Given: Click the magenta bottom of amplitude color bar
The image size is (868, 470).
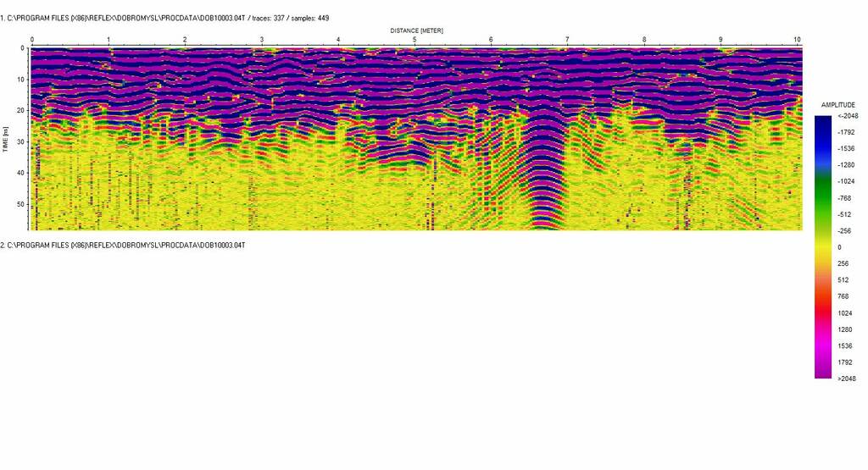Looking at the screenshot, I should coord(823,368).
